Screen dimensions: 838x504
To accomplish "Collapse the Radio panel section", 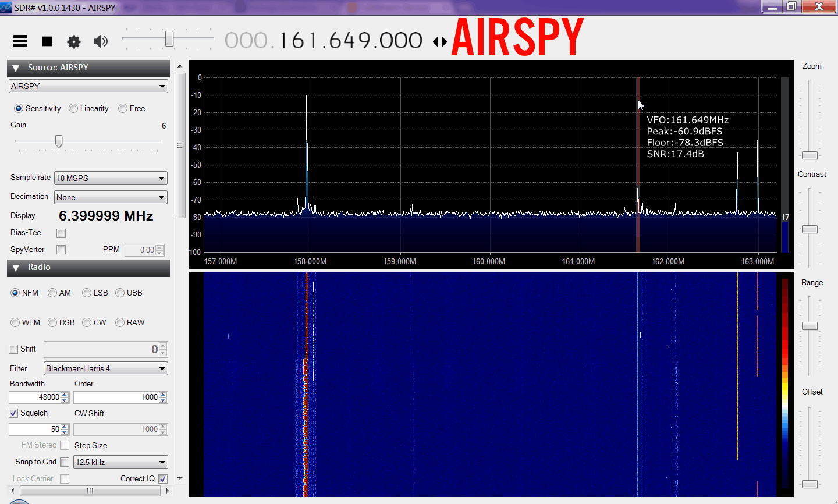I will click(16, 268).
